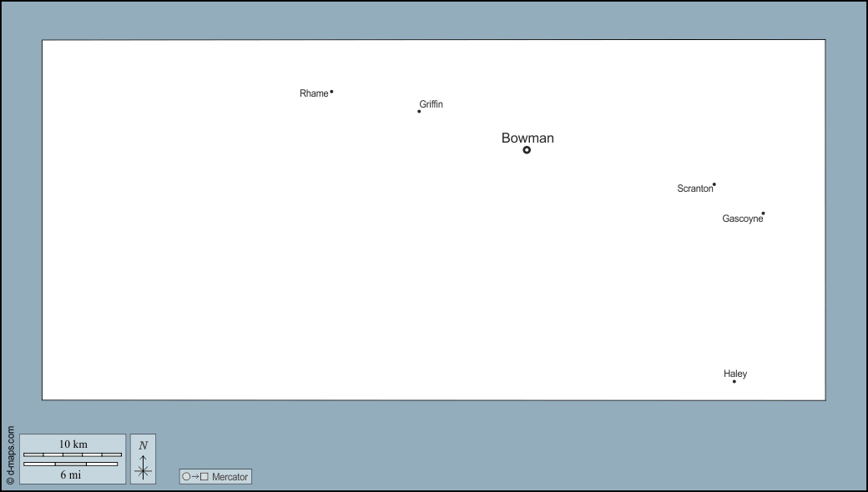Select the Scranton town dot marker
Image resolution: width=868 pixels, height=492 pixels.
[x=714, y=184]
